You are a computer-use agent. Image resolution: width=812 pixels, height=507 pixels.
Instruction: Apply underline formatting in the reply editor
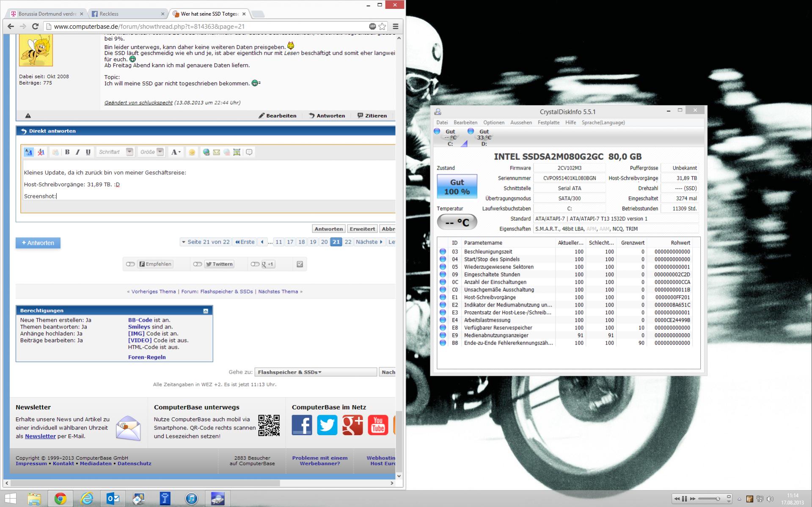[x=88, y=152]
